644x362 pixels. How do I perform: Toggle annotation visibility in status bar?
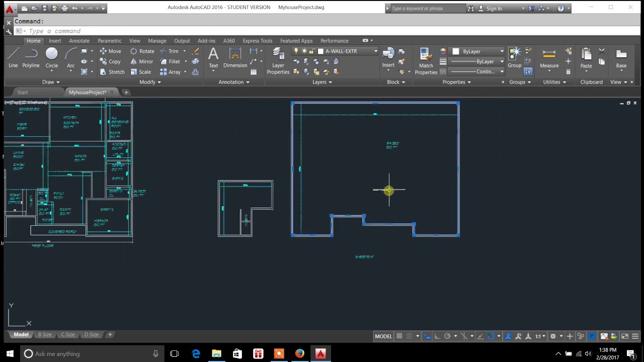[x=508, y=336]
